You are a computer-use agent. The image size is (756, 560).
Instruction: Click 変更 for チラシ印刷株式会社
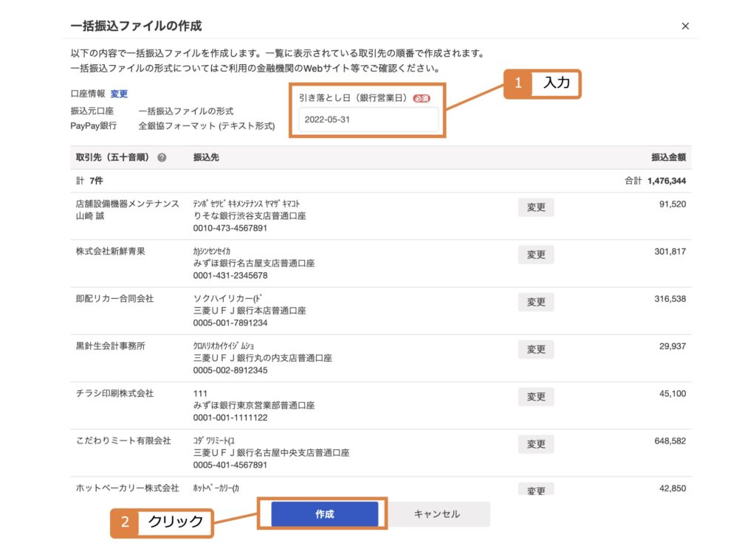pyautogui.click(x=536, y=397)
